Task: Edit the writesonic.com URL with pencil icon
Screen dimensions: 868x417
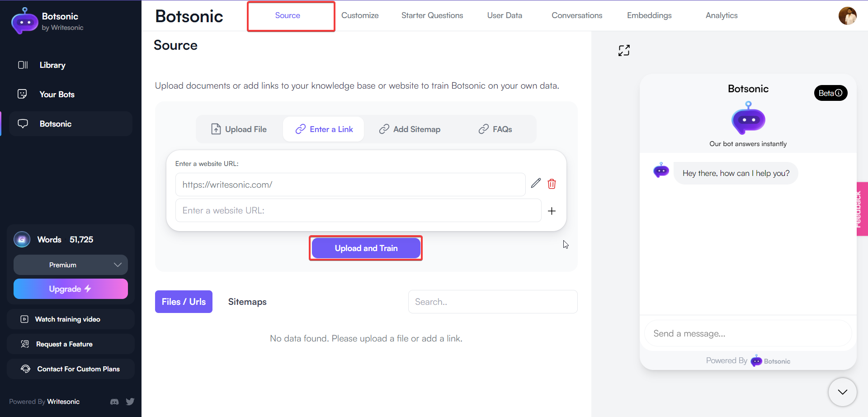Action: [x=536, y=183]
